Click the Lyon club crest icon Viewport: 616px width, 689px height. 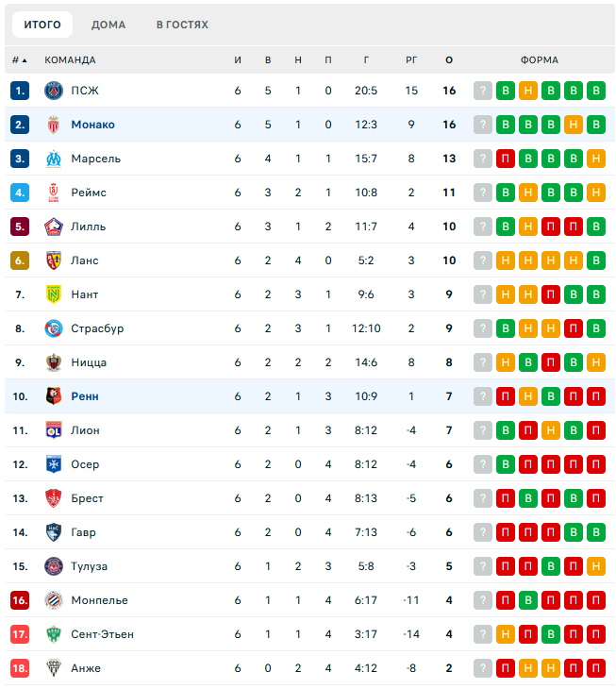(53, 430)
